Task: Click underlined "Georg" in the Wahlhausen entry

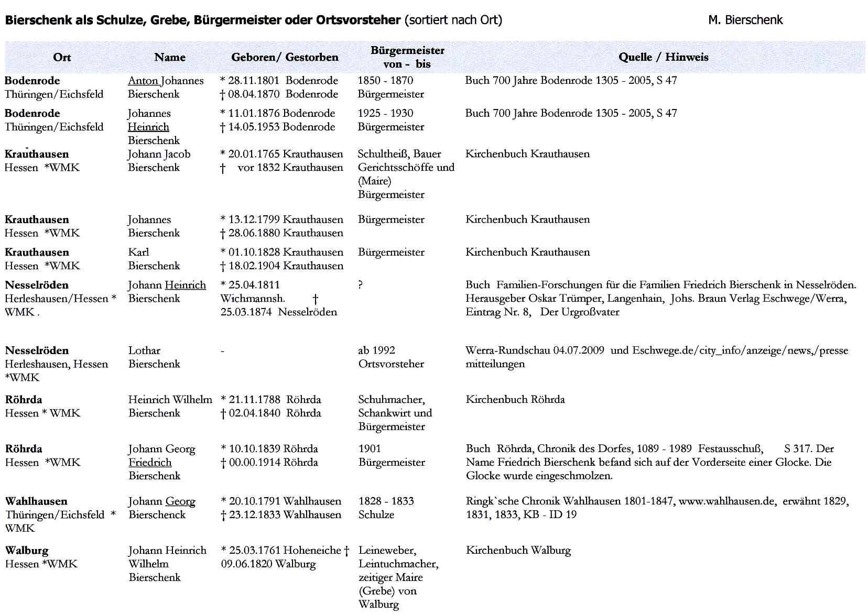Action: click(x=180, y=501)
